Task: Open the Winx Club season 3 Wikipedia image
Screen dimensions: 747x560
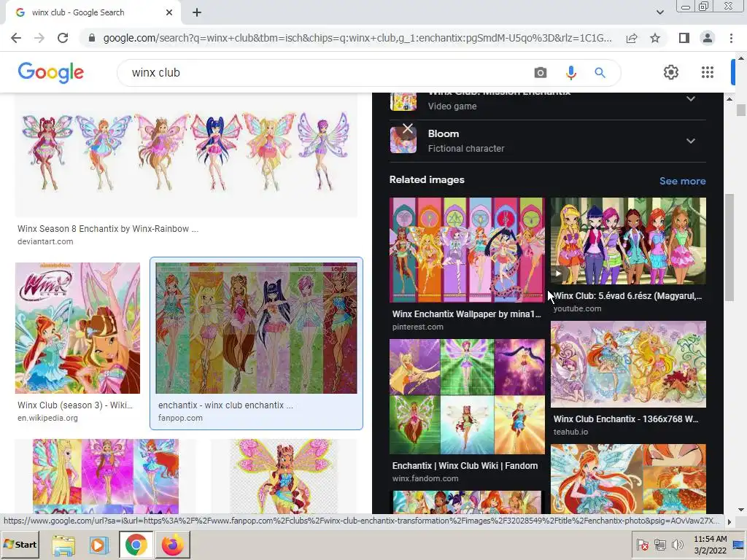Action: coord(77,328)
